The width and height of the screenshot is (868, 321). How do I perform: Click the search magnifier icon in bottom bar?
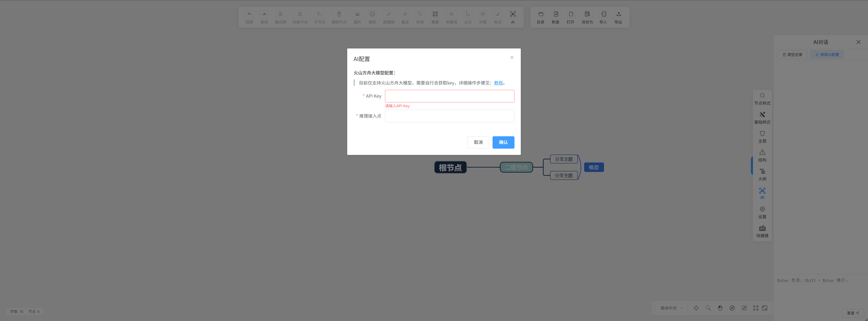pyautogui.click(x=708, y=308)
